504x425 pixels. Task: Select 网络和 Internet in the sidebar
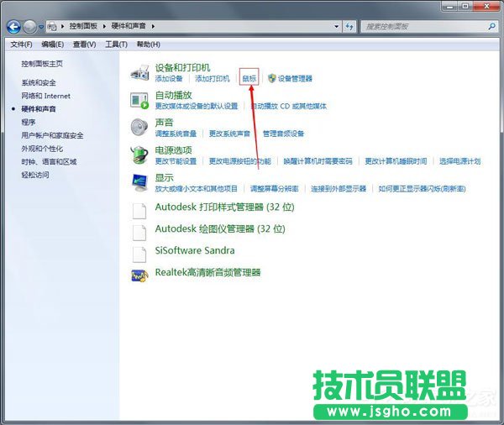[x=45, y=96]
